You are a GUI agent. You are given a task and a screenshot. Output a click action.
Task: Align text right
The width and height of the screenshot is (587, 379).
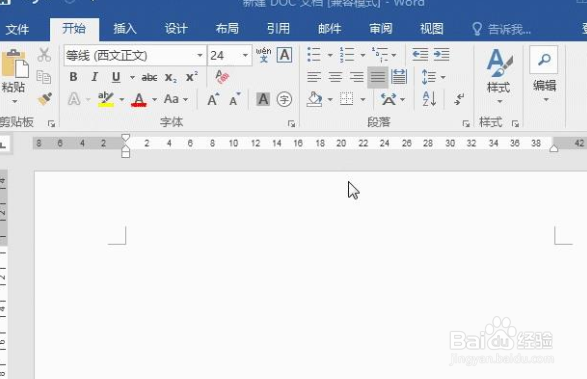tap(356, 77)
